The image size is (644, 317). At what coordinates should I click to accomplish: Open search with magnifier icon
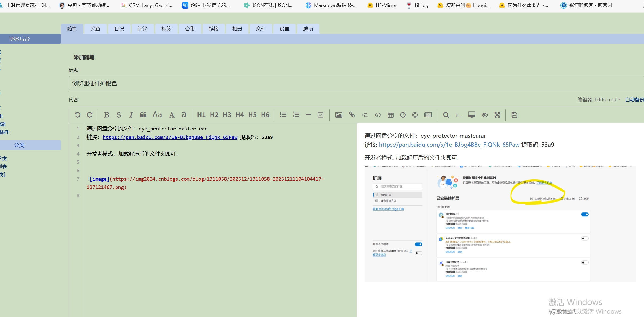tap(446, 115)
